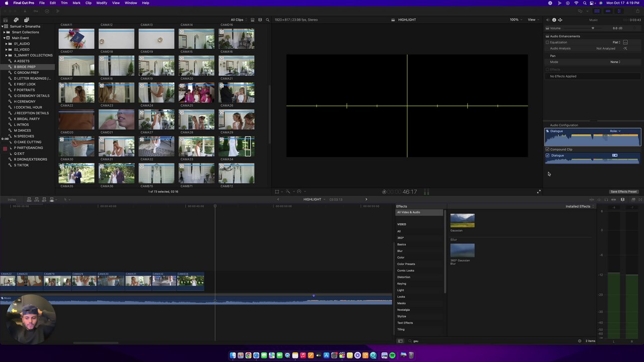
Task: Disable the lower Dialogue component checkbox
Action: tap(547, 155)
